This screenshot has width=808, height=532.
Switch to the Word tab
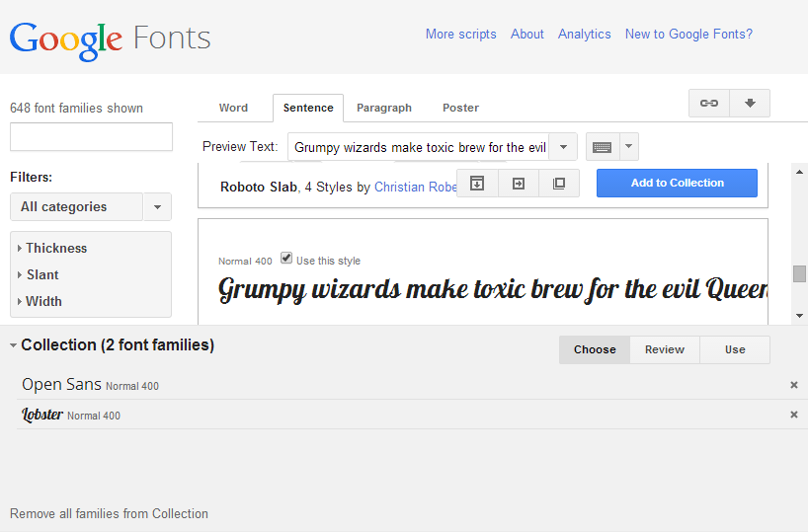coord(233,108)
